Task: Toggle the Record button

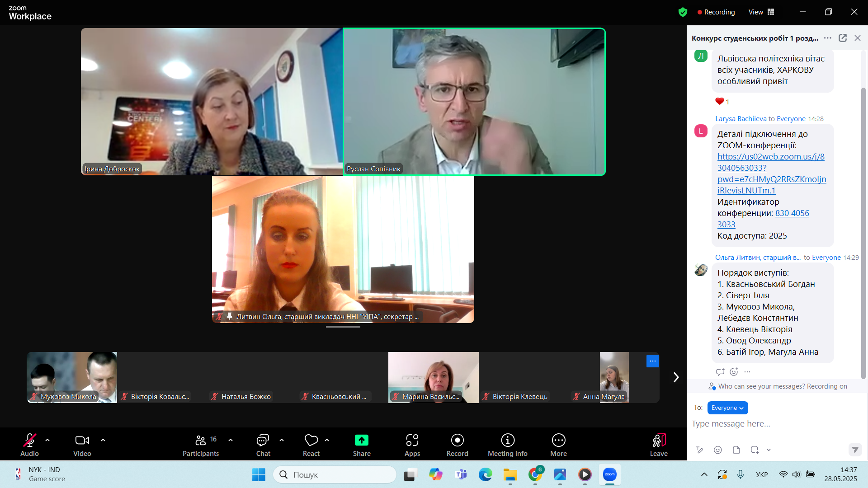Action: coord(457,445)
